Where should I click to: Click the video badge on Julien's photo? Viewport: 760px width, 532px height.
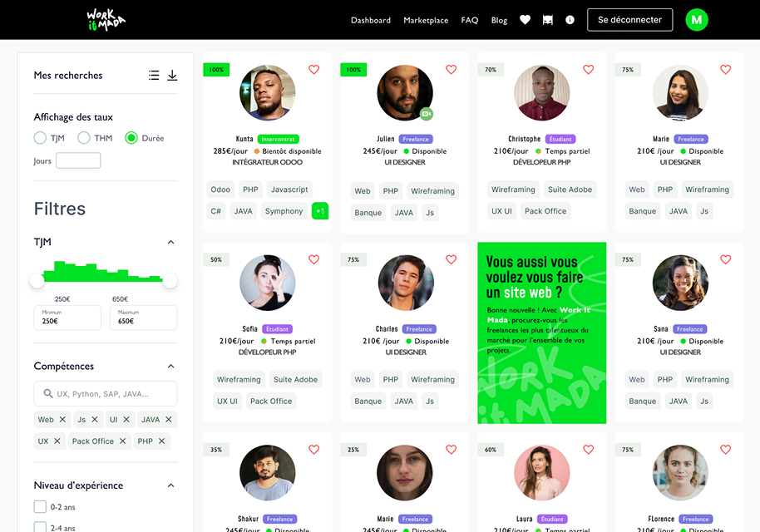[426, 114]
